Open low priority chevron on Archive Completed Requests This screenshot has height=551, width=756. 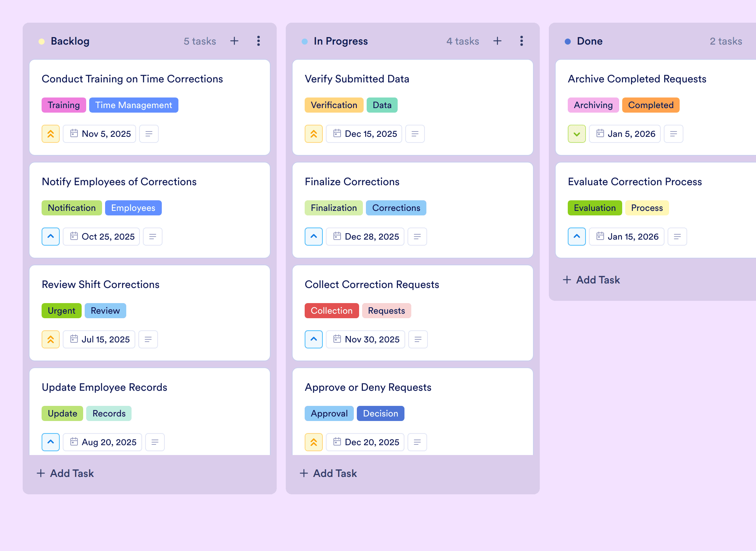point(577,134)
